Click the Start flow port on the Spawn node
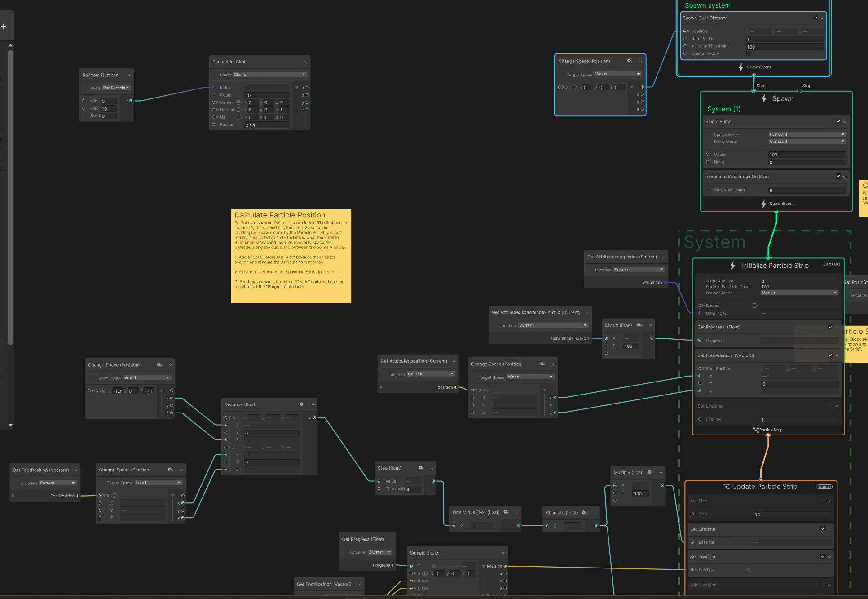The height and width of the screenshot is (599, 868). point(753,91)
